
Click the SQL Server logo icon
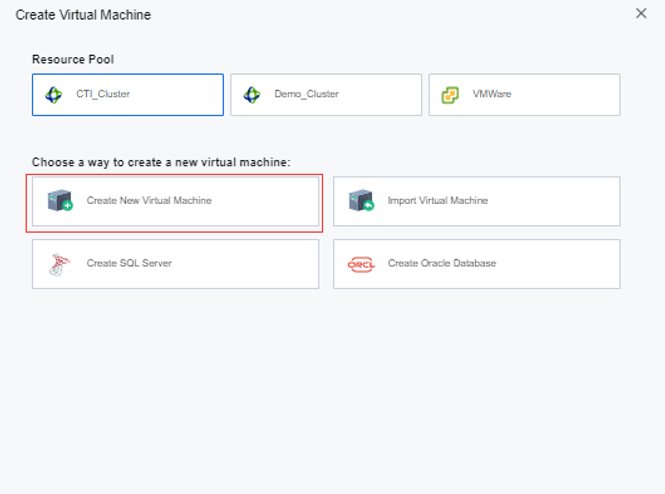(59, 264)
